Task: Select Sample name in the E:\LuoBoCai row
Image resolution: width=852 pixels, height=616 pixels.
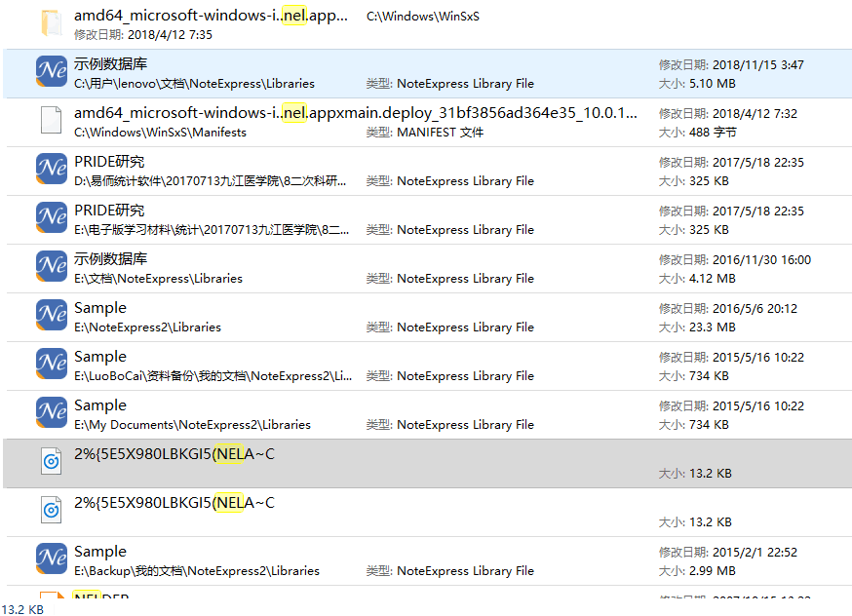Action: pyautogui.click(x=100, y=357)
